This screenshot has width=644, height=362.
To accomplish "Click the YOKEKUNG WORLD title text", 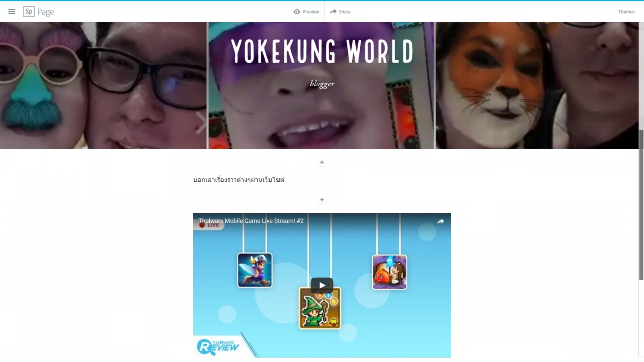I will [322, 51].
